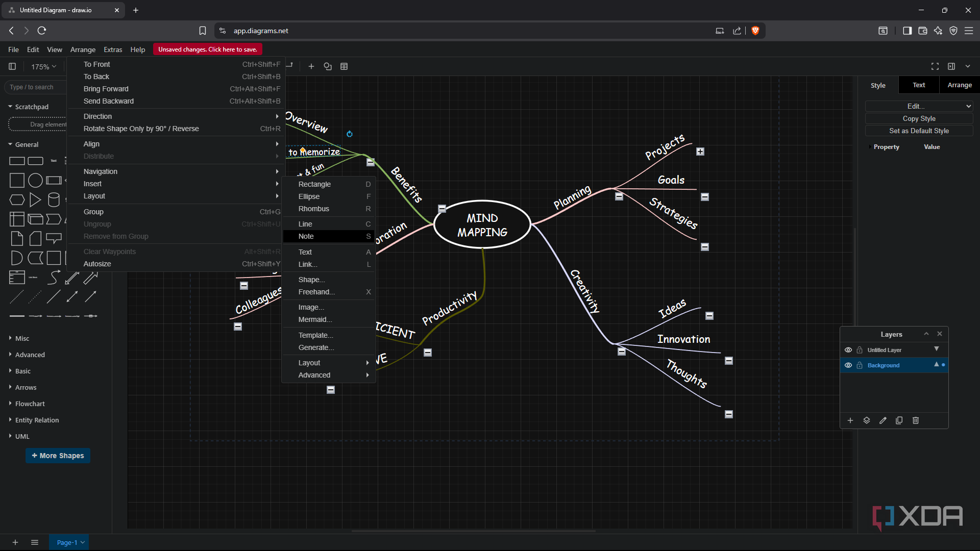Expand the UML shapes section

tap(22, 436)
